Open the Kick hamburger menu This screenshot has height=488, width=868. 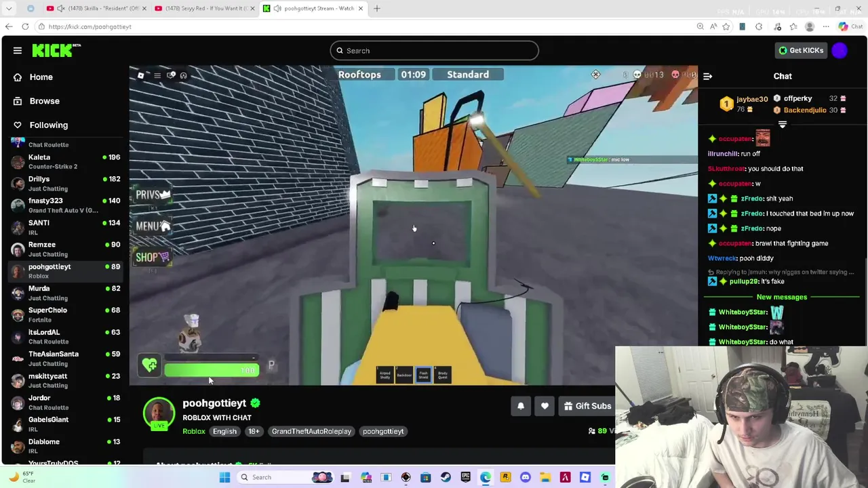pyautogui.click(x=18, y=50)
